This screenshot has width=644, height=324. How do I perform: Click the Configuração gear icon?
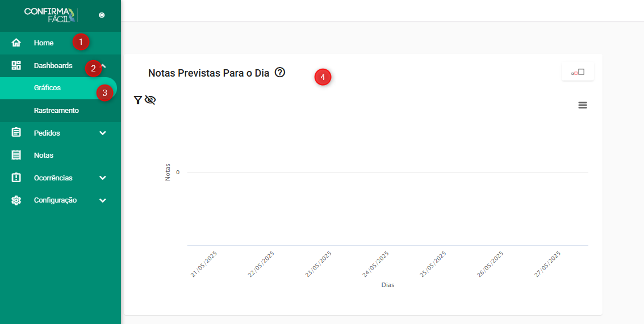coord(16,200)
